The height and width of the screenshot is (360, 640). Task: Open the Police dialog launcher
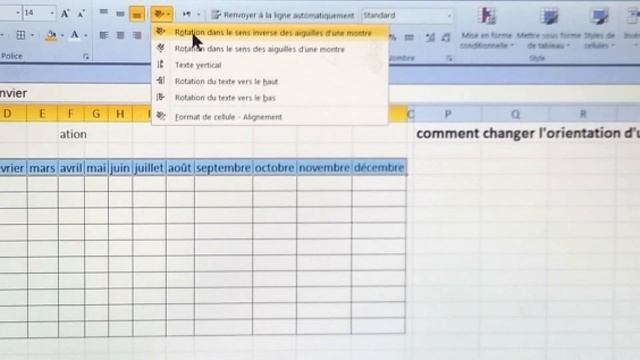coord(86,57)
